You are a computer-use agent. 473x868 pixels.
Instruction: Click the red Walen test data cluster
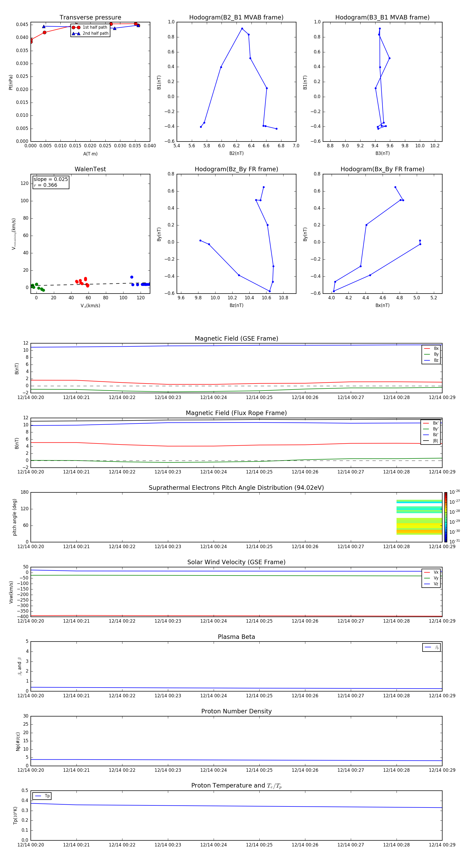(83, 282)
